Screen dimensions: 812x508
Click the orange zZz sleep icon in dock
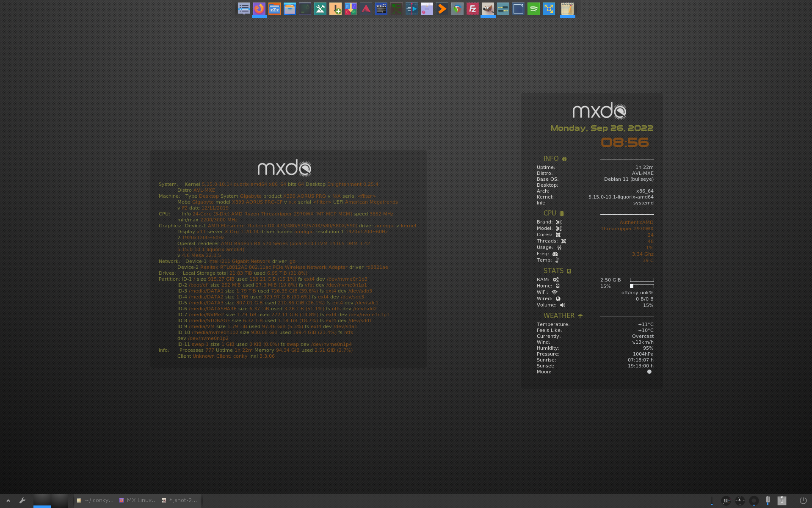click(274, 9)
